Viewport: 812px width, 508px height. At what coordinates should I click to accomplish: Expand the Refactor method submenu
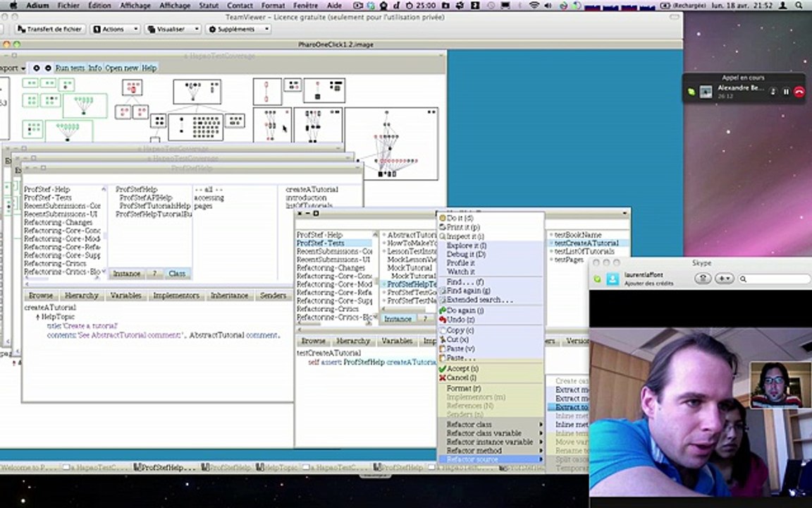pyautogui.click(x=491, y=450)
